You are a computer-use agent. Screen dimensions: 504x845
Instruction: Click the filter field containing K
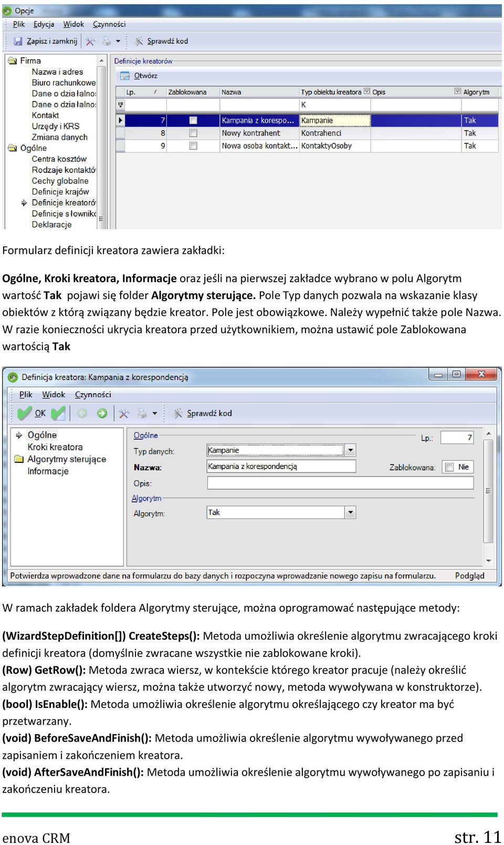[x=335, y=105]
